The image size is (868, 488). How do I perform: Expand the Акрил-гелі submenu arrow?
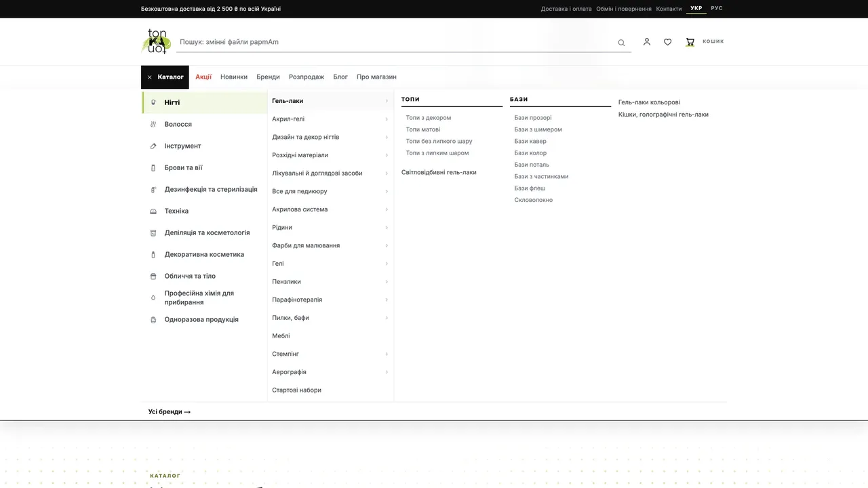[x=387, y=119]
